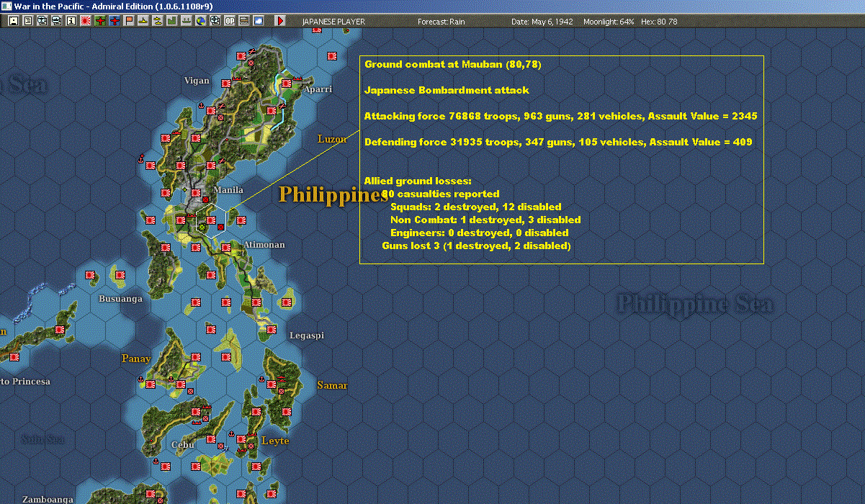
Task: Click the green land units icon
Action: pos(172,21)
